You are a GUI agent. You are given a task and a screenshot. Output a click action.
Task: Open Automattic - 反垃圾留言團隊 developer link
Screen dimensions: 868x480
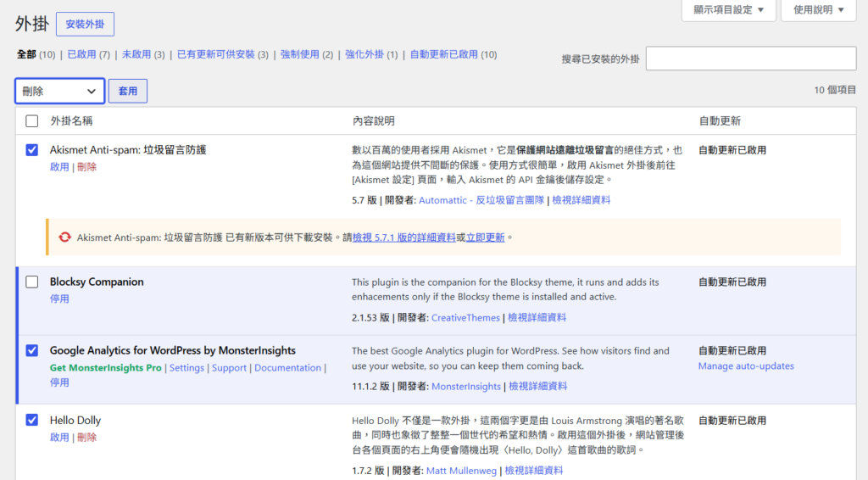coord(481,200)
